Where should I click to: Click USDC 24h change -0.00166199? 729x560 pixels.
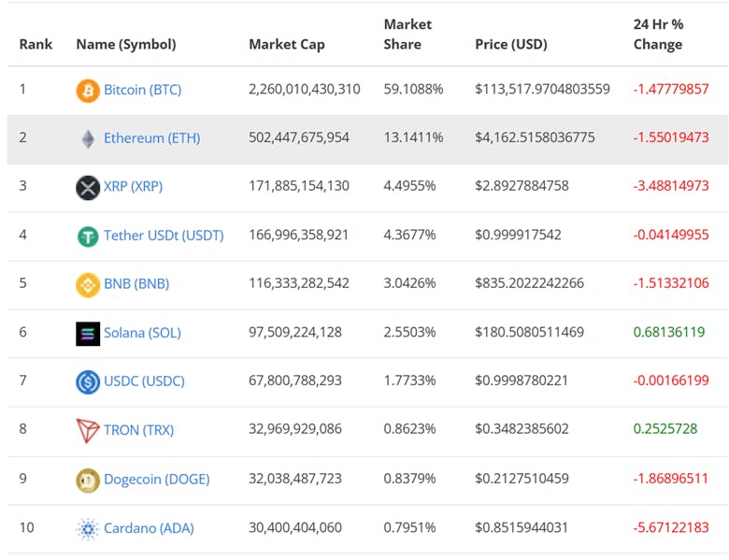point(671,381)
